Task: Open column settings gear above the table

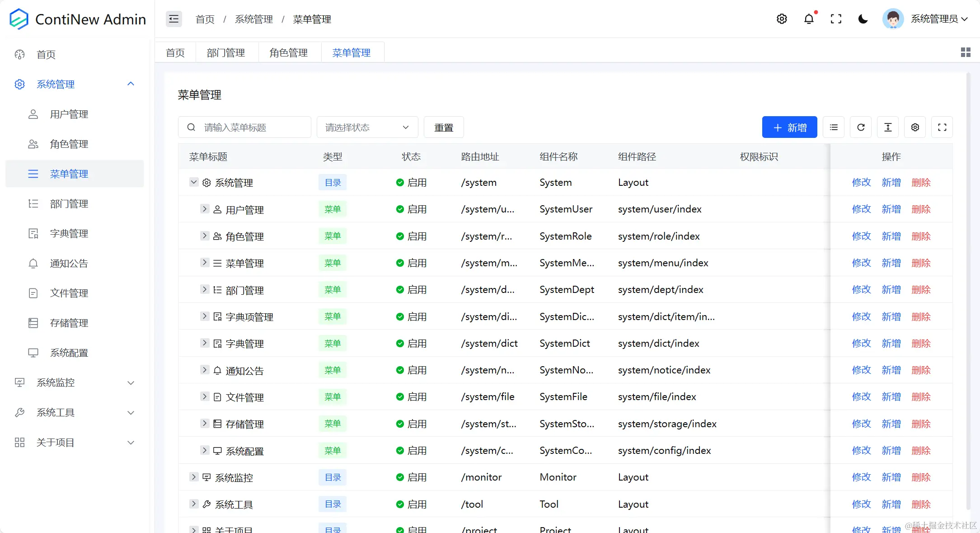Action: pyautogui.click(x=914, y=127)
